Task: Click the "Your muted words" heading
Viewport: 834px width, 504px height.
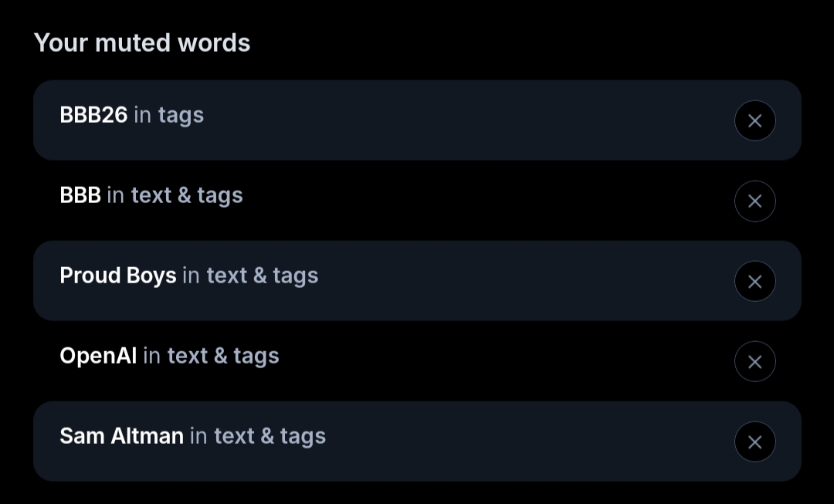Action: [x=142, y=42]
